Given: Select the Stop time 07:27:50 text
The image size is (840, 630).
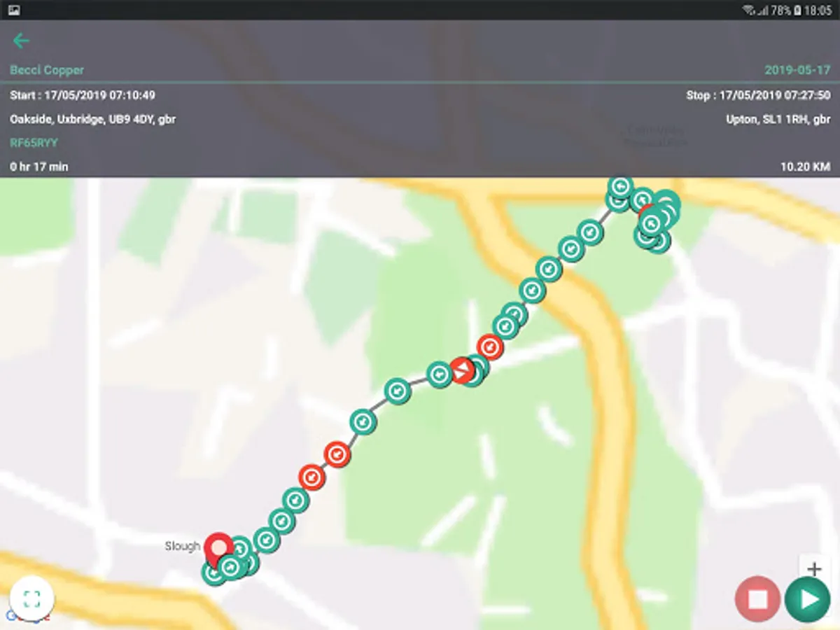Looking at the screenshot, I should (758, 95).
